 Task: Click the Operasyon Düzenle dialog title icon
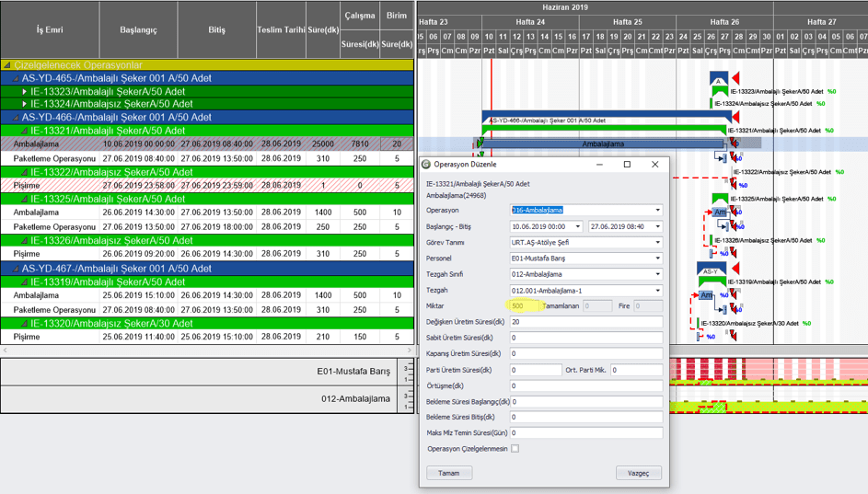pos(425,165)
